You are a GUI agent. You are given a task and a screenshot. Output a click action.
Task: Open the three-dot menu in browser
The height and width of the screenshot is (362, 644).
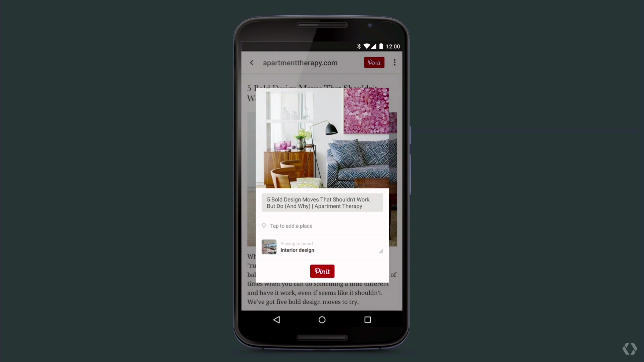tap(394, 62)
